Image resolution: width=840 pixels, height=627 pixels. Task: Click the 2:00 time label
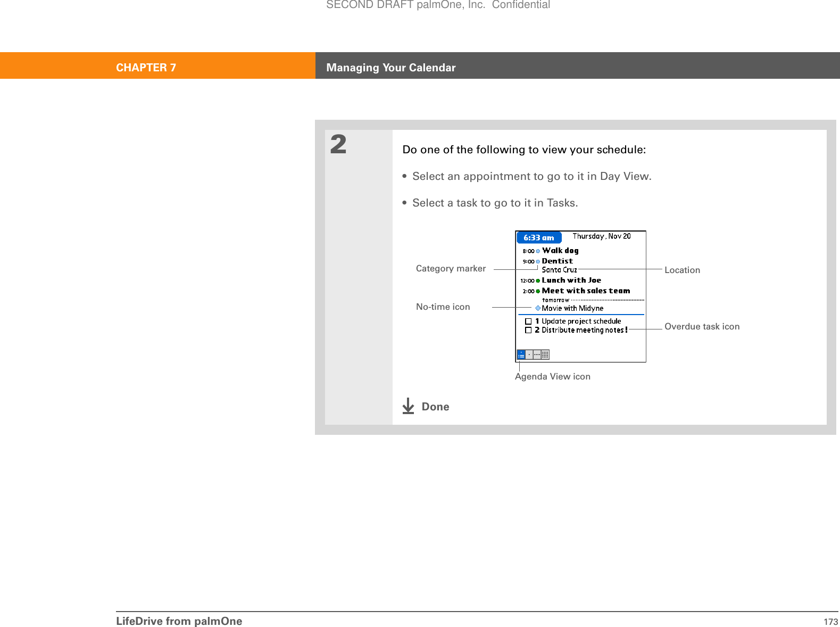pos(528,291)
